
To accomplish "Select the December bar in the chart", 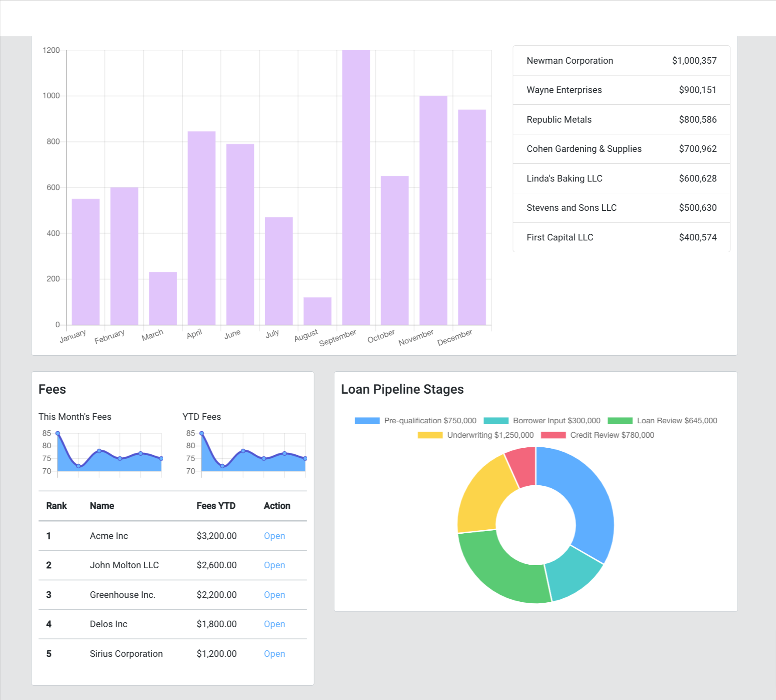I will pyautogui.click(x=472, y=217).
